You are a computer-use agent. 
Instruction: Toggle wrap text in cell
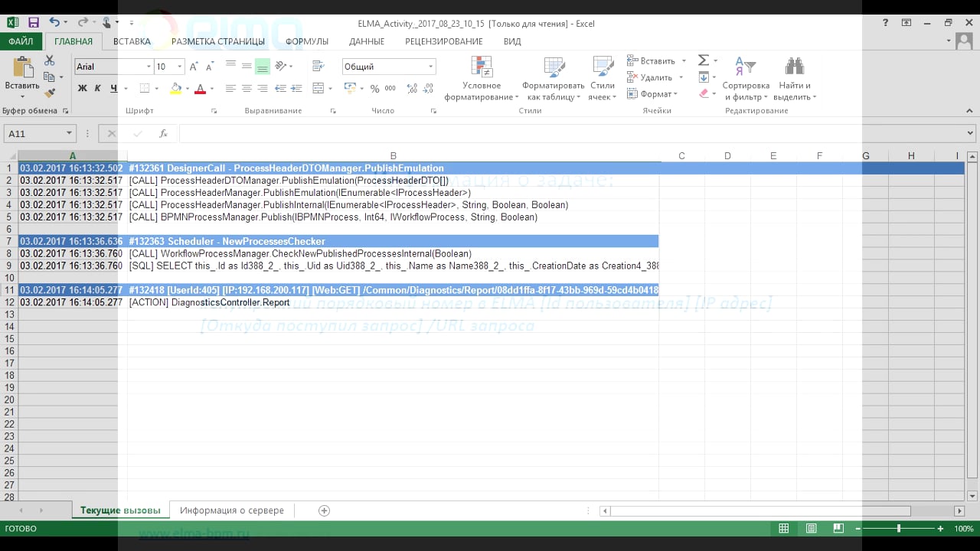(319, 67)
